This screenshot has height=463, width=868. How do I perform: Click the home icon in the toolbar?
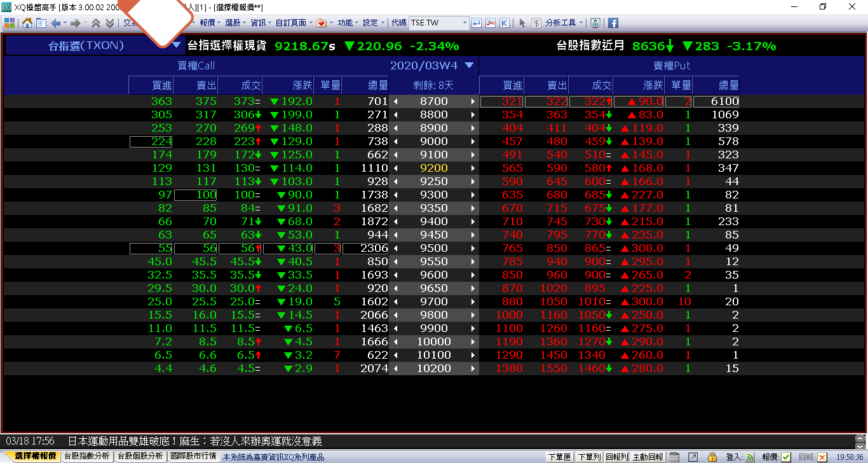(27, 23)
